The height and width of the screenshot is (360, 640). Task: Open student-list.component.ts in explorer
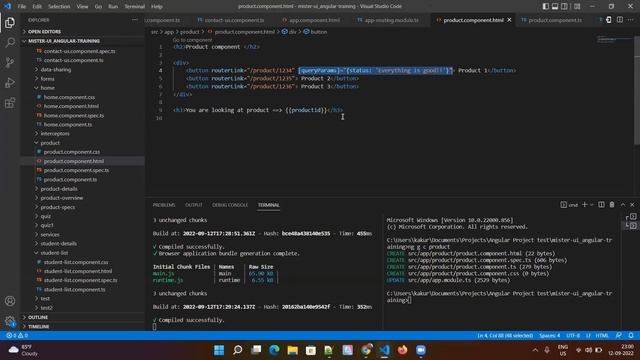click(x=74, y=289)
